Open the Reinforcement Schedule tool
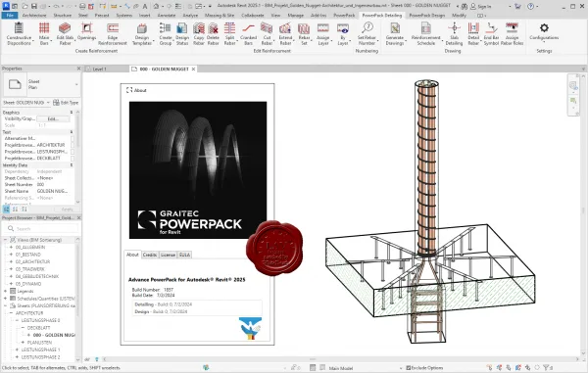 426,33
